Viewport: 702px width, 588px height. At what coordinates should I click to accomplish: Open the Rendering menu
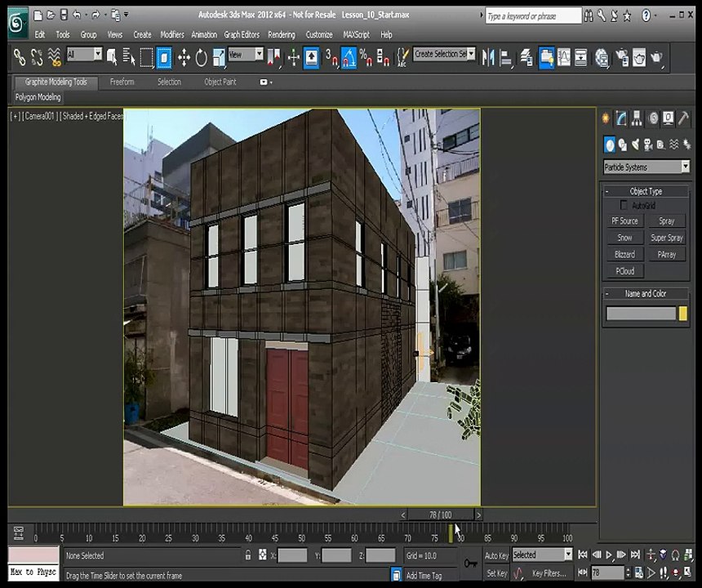tap(282, 35)
